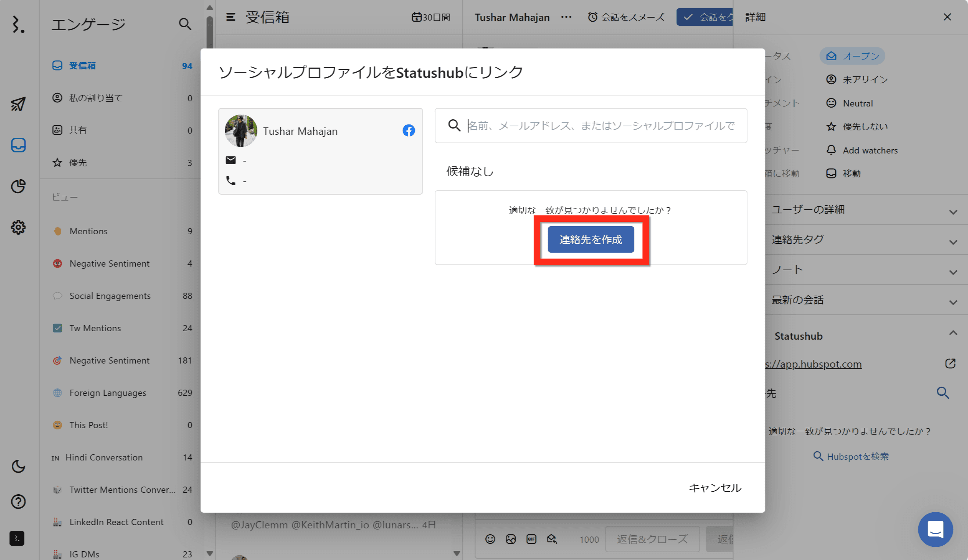The image size is (968, 560).
Task: Click the オープン status chip
Action: coord(852,56)
